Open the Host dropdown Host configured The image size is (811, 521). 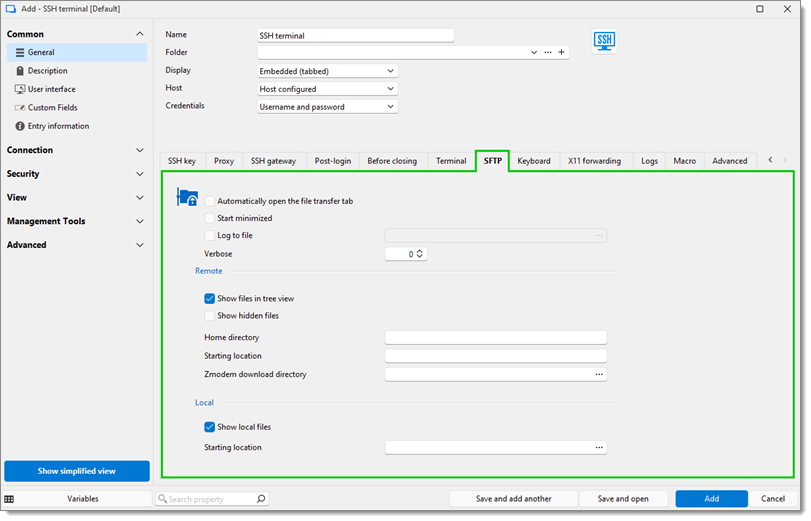point(327,89)
